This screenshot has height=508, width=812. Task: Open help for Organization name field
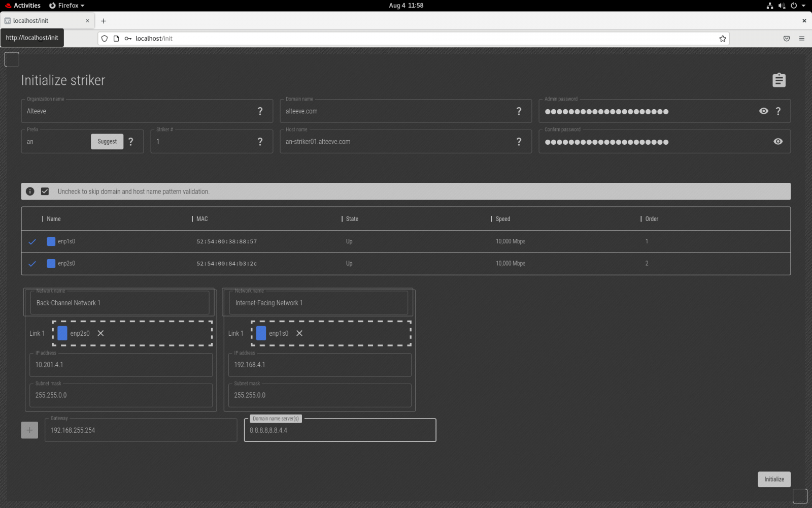click(x=260, y=111)
